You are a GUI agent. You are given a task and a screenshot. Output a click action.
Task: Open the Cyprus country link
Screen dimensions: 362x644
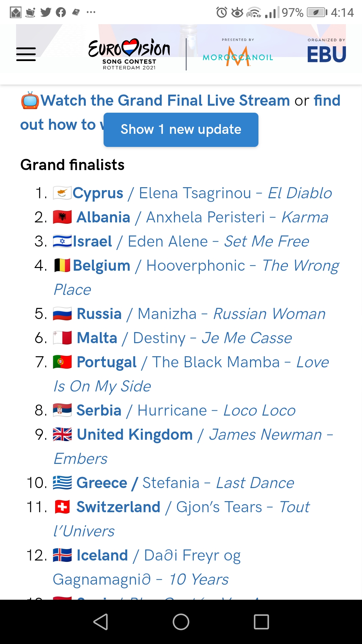(x=98, y=193)
